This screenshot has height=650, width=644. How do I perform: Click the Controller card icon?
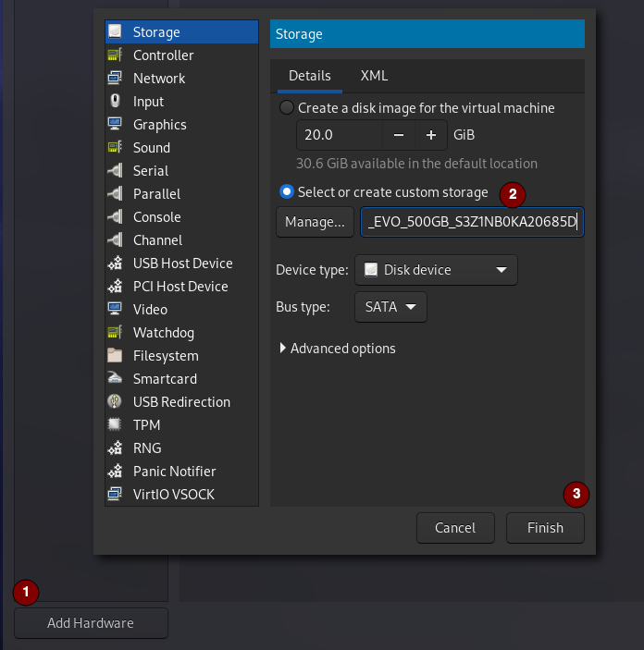point(115,55)
